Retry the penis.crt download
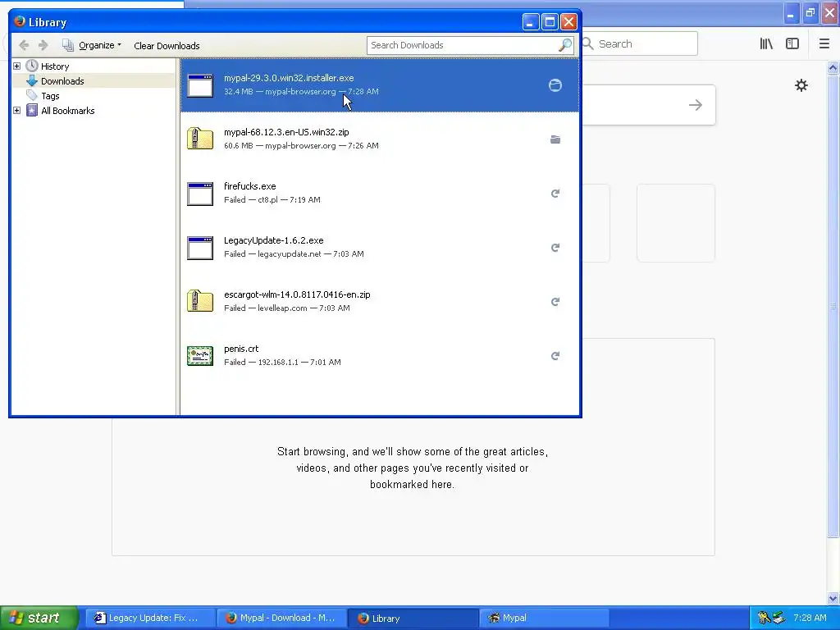 click(x=555, y=356)
